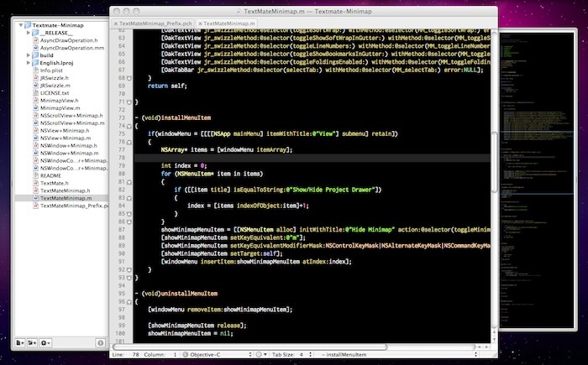Click the Info.plist file icon

click(x=34, y=71)
